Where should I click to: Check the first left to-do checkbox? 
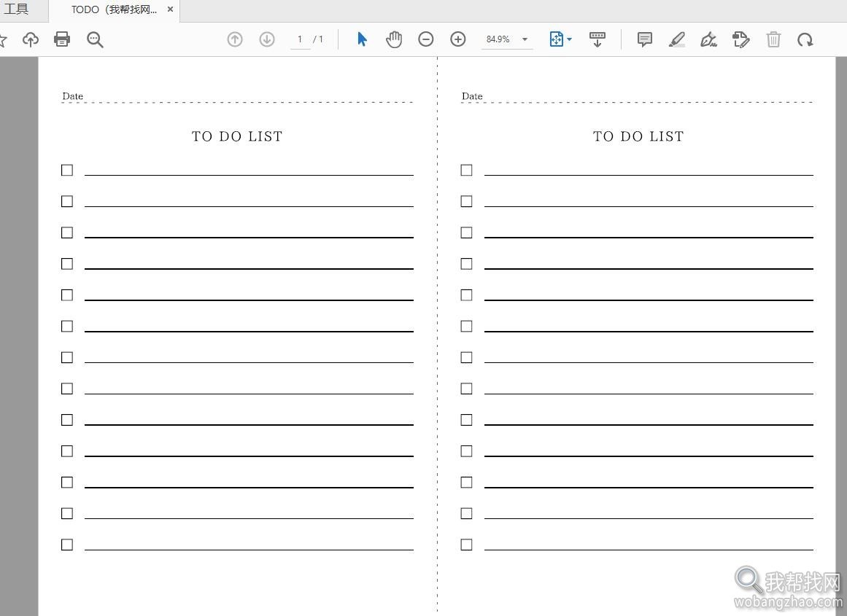click(x=67, y=170)
